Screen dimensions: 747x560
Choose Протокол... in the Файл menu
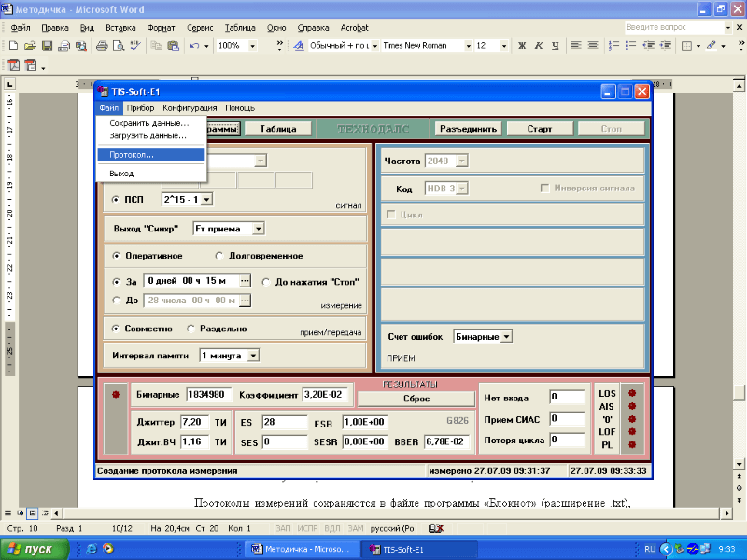pyautogui.click(x=151, y=155)
